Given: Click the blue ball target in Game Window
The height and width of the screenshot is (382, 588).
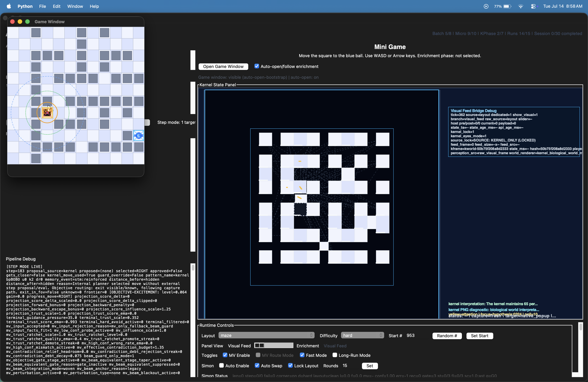Looking at the screenshot, I should (x=139, y=135).
